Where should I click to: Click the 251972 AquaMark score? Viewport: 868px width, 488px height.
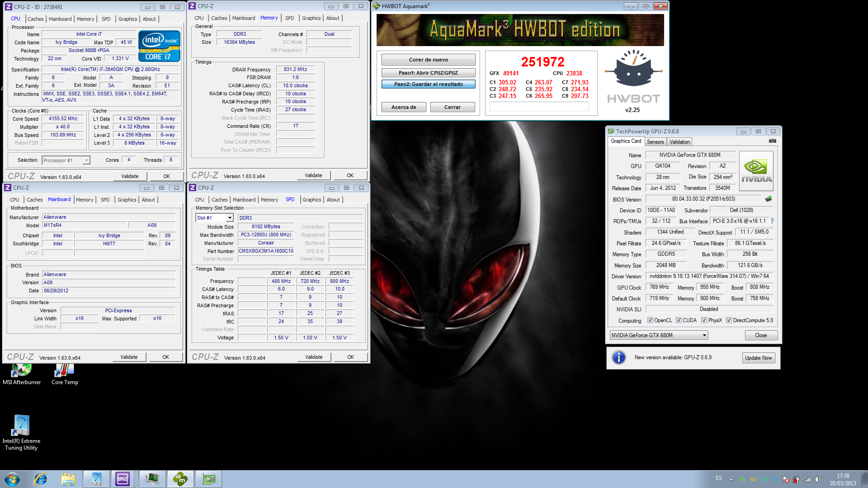click(542, 62)
